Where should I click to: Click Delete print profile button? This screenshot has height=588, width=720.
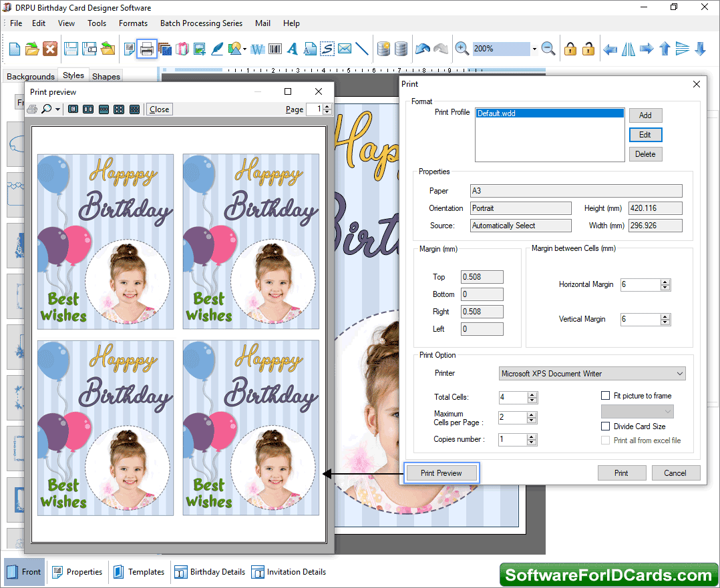pyautogui.click(x=645, y=154)
